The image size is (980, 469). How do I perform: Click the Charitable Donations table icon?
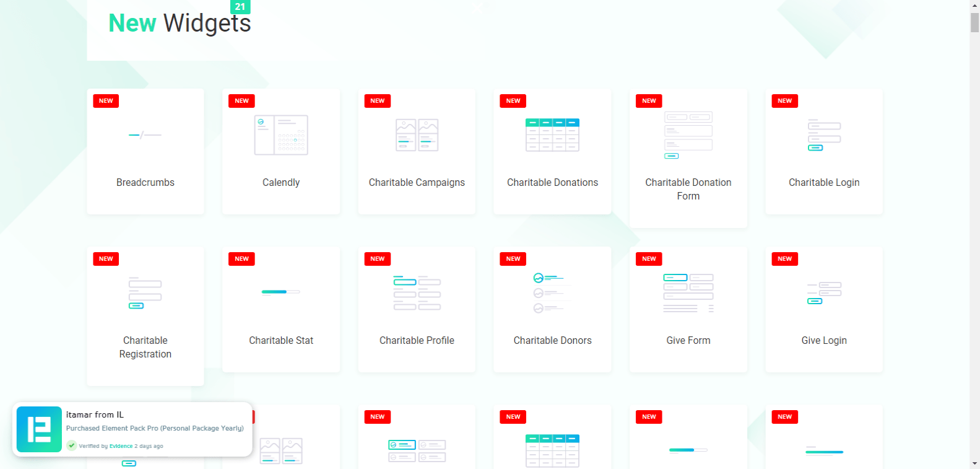coord(552,134)
